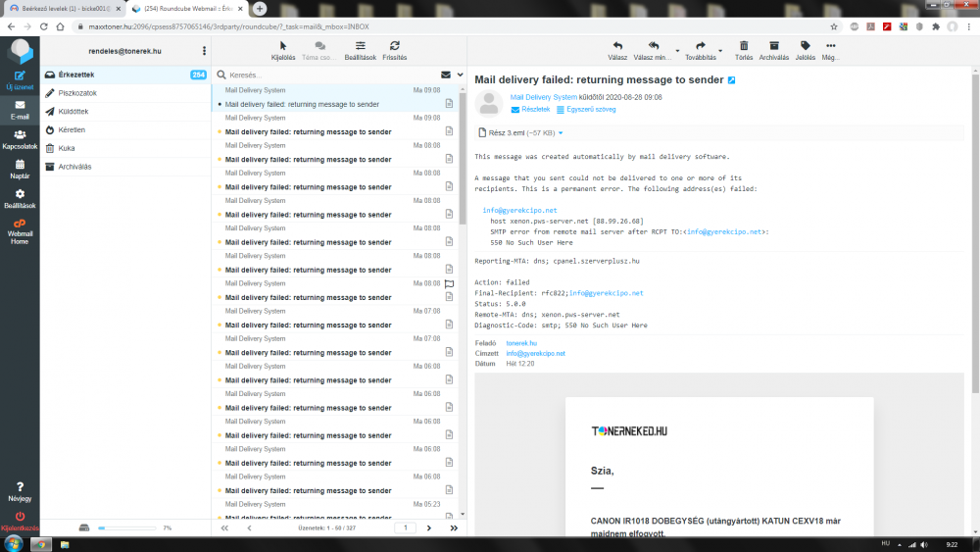Open the Archiválás folder in the folder list
This screenshot has height=552, width=980.
pos(125,167)
